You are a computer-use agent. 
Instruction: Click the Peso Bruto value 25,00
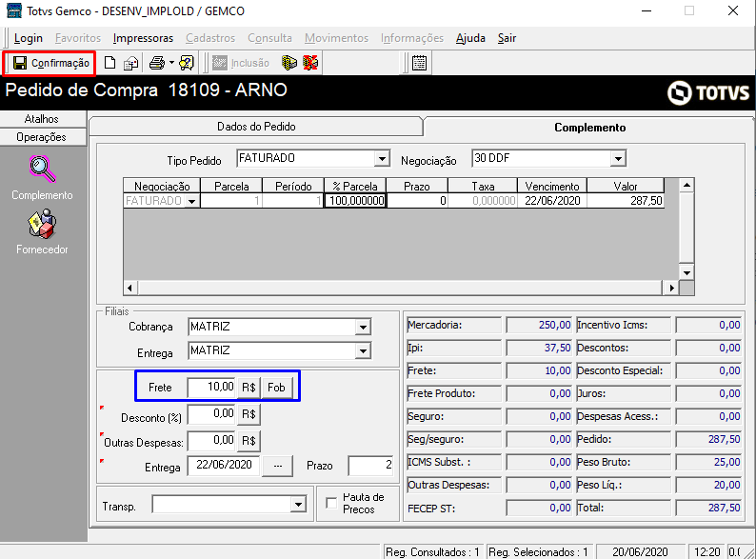707,462
